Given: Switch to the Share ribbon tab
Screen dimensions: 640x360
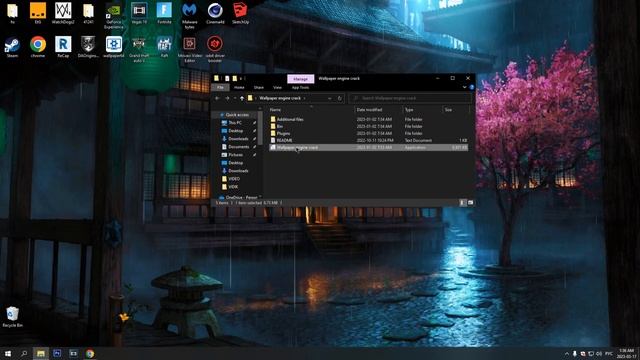Looking at the screenshot, I should pyautogui.click(x=259, y=87).
